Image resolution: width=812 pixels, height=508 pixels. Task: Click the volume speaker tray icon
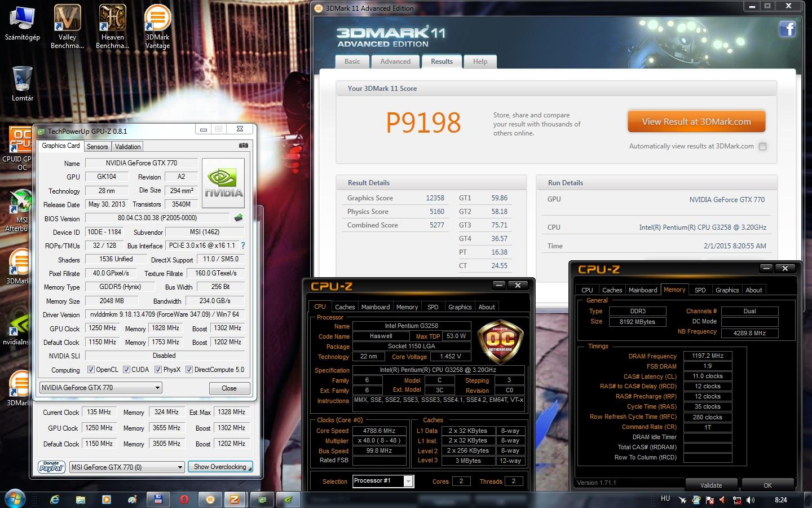pos(751,500)
